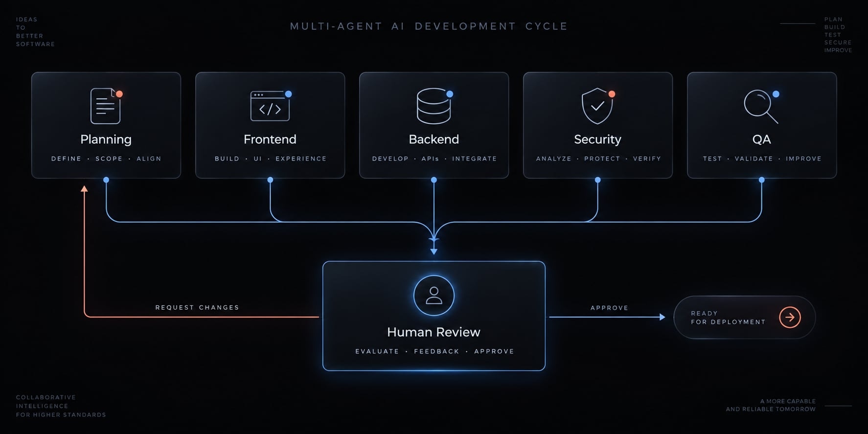Select the Frontend heading
The height and width of the screenshot is (434, 868).
coord(270,139)
